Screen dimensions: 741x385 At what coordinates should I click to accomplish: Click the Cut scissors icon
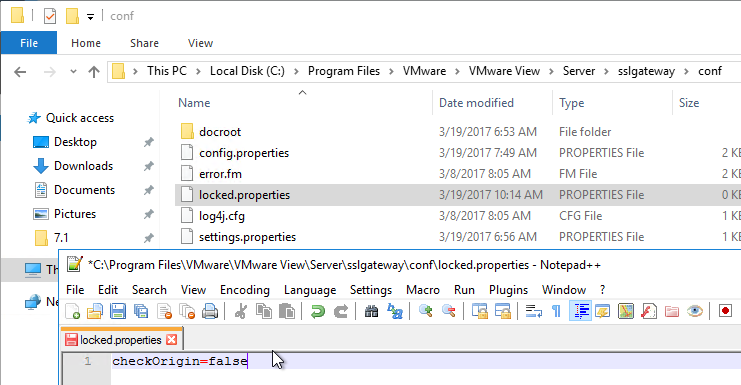point(241,311)
